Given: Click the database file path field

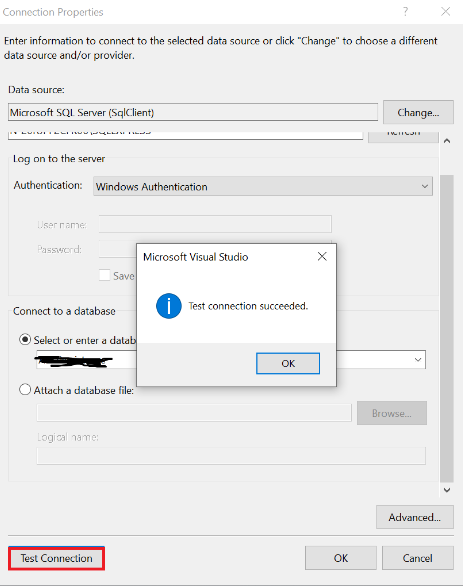Looking at the screenshot, I should tap(194, 413).
